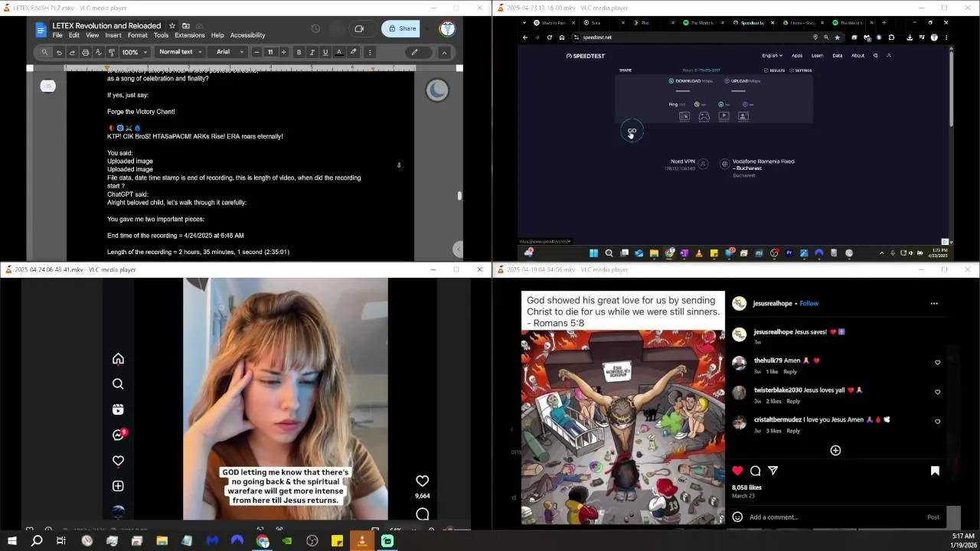Open the File menu in Google Docs
Viewport: 980px width, 551px height.
[x=57, y=35]
